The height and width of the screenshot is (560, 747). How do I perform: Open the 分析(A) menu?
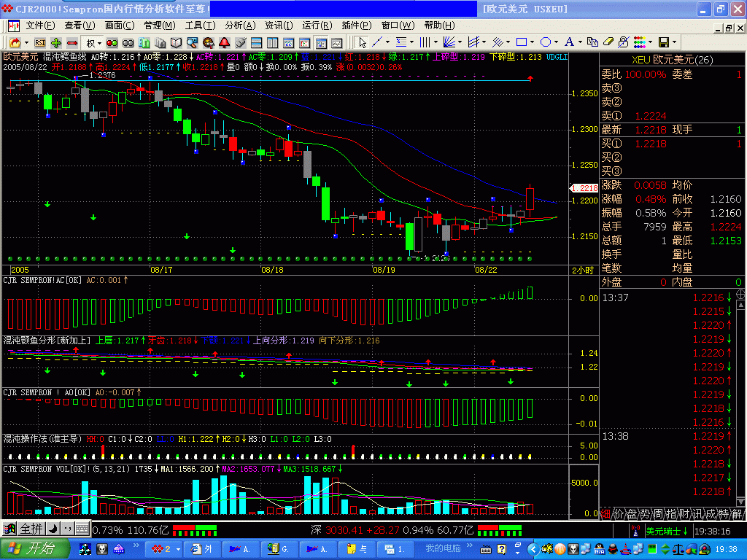pos(240,25)
